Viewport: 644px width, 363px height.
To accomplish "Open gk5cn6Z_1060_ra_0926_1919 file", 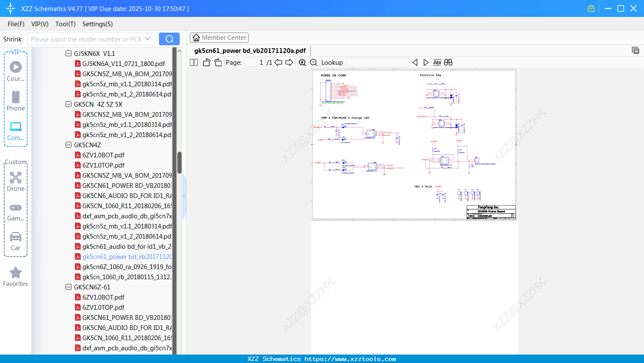I will (x=127, y=267).
